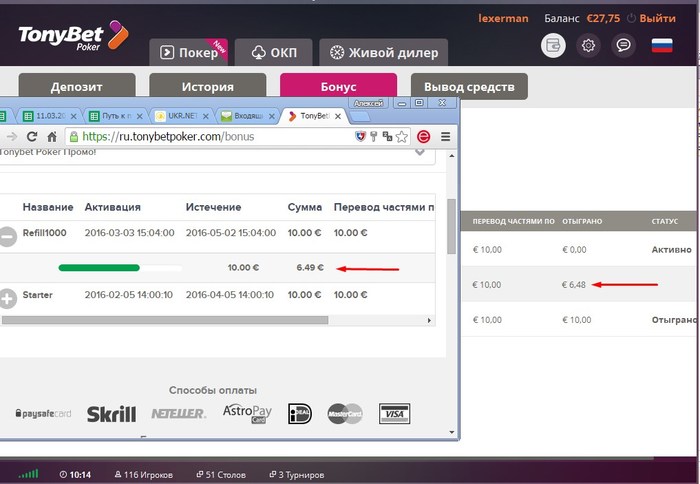Click the horizontal scrollbar right arrow

(429, 320)
